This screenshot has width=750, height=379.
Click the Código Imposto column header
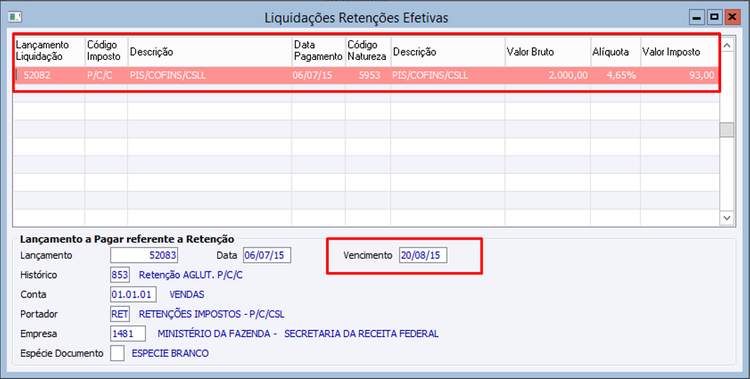[x=106, y=51]
